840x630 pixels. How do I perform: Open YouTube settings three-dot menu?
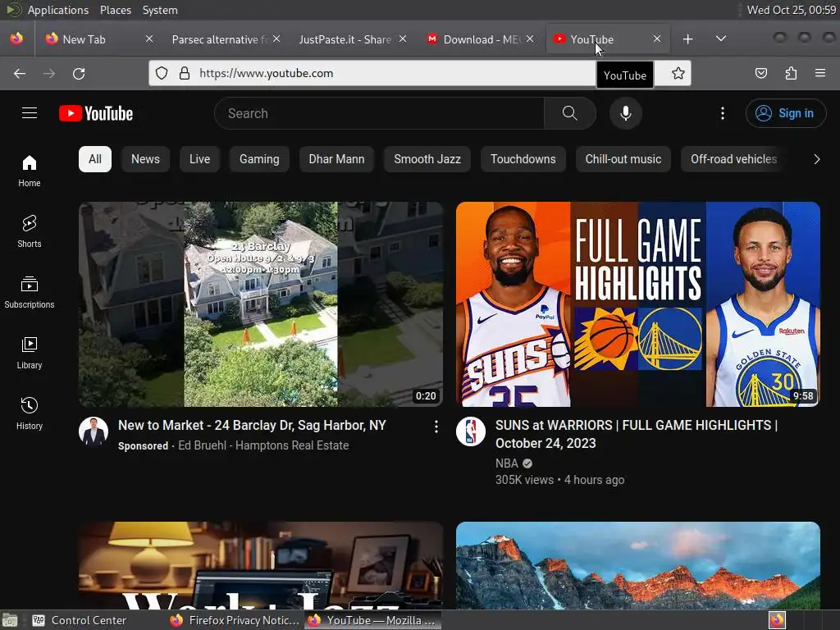[722, 113]
